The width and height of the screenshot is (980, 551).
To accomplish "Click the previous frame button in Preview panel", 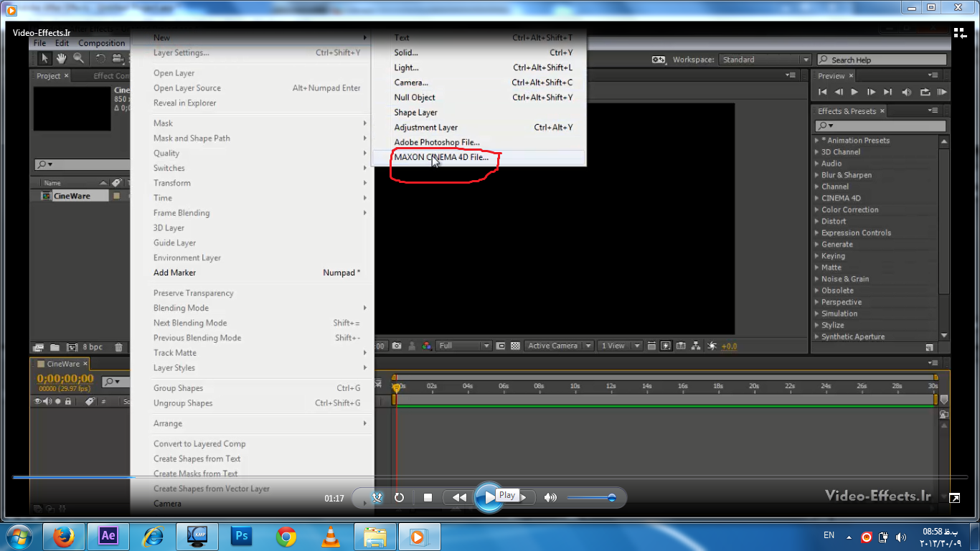I will coord(839,92).
